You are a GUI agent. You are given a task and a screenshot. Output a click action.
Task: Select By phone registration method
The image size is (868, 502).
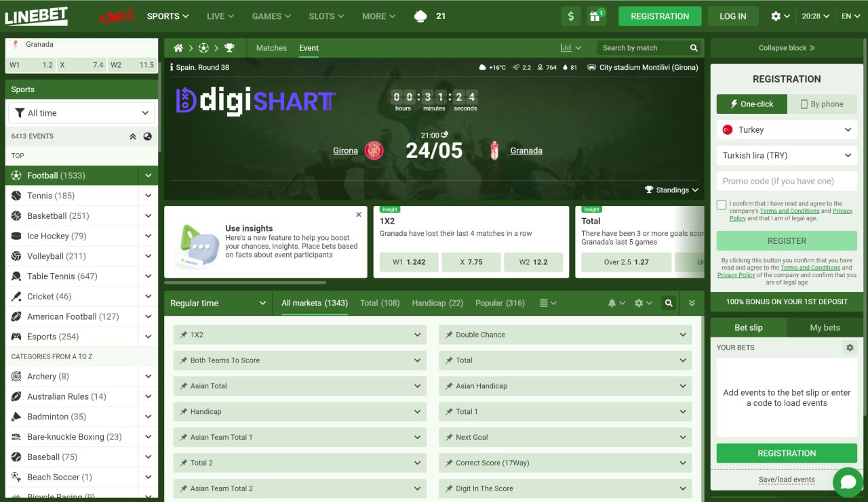coord(822,104)
